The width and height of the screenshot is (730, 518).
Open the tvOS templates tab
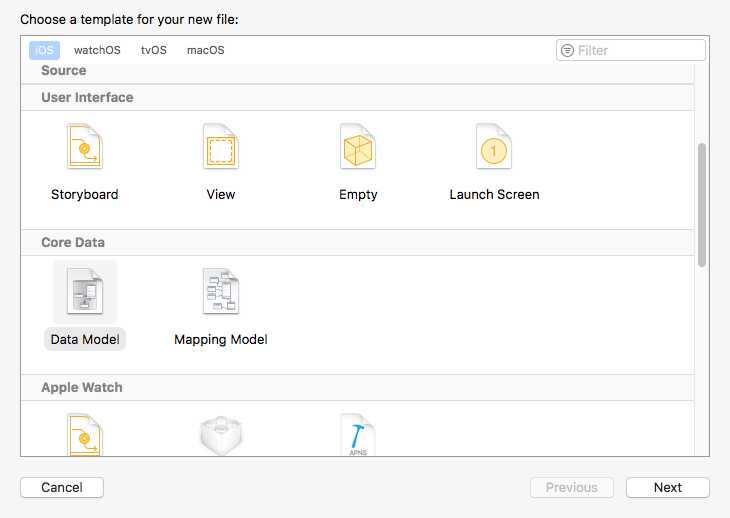pyautogui.click(x=154, y=50)
